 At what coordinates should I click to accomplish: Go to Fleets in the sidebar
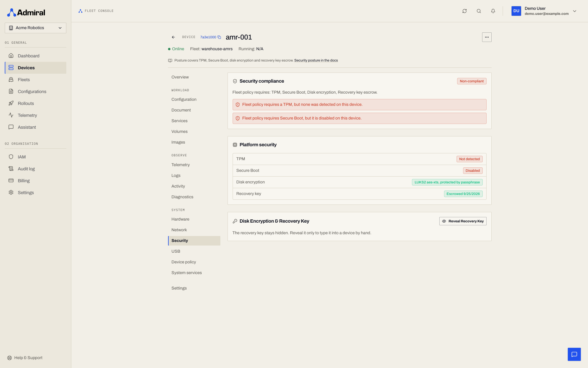pos(35,80)
